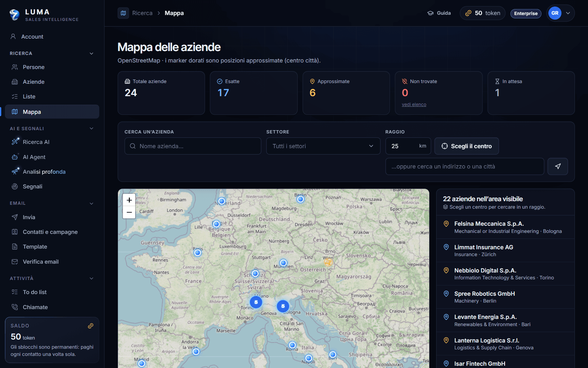This screenshot has height=368, width=588.
Task: Click the Raggio km input field
Action: [408, 146]
